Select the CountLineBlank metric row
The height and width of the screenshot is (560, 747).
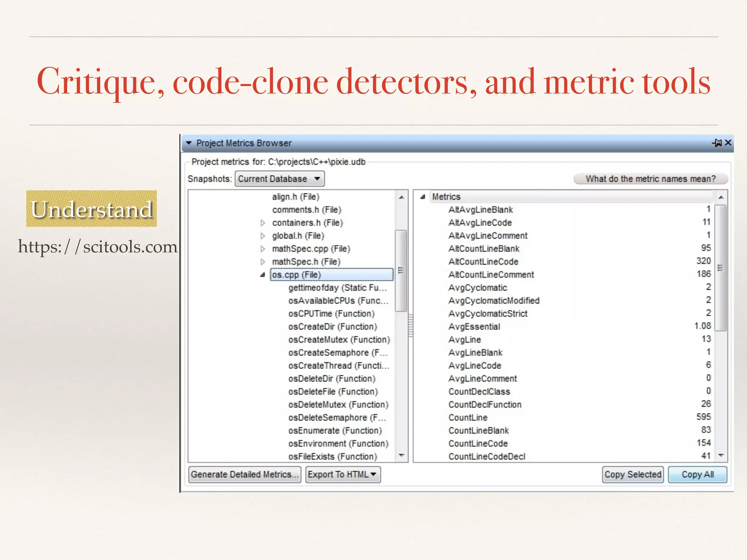(x=580, y=431)
